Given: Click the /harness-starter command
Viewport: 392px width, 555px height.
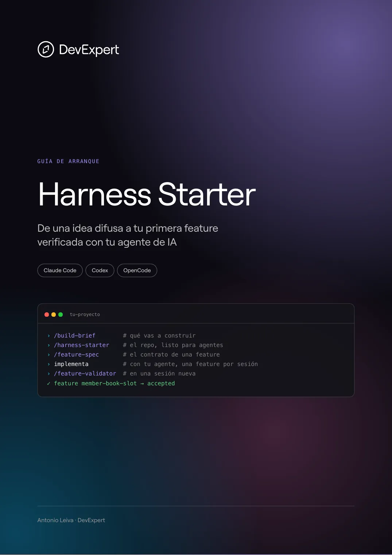Looking at the screenshot, I should click(x=82, y=345).
